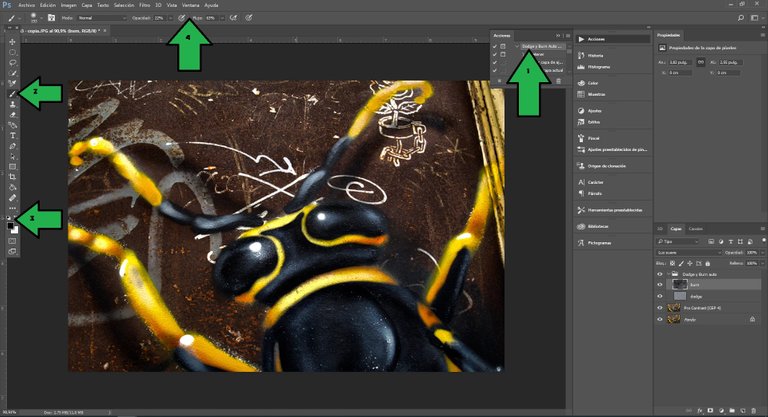Viewport: 768px width, 417px height.
Task: Open the Opacidad slider arrow in options bar
Action: click(x=170, y=18)
